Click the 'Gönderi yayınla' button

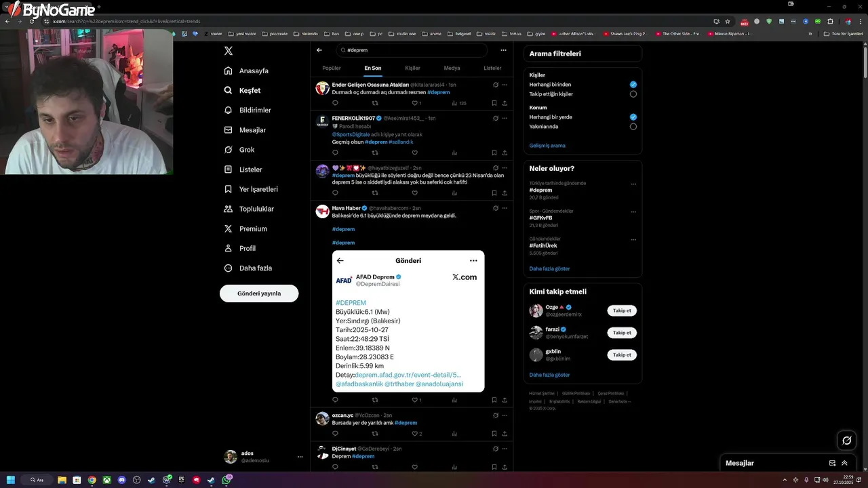click(259, 293)
